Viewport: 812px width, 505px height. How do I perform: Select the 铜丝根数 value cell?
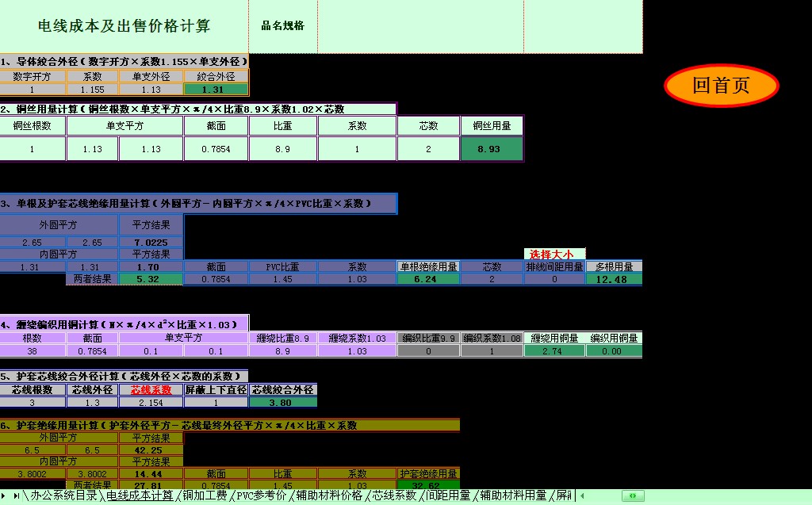coord(33,149)
